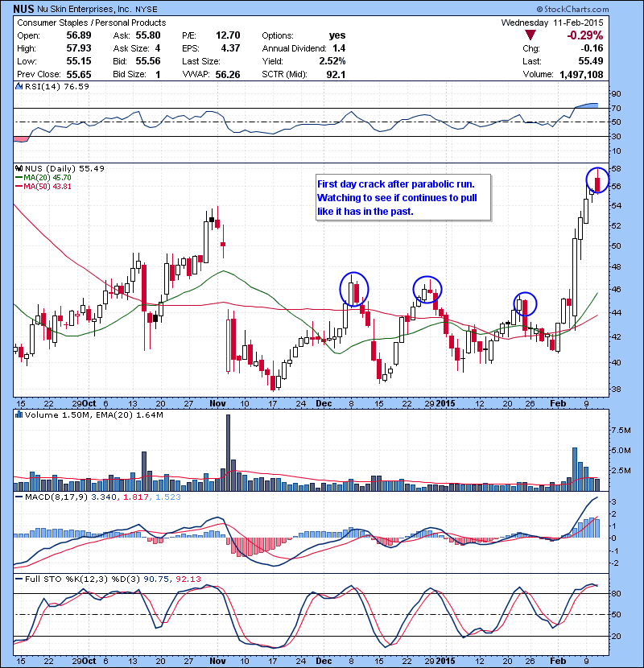Select the Yield value 2.52%

(x=332, y=61)
